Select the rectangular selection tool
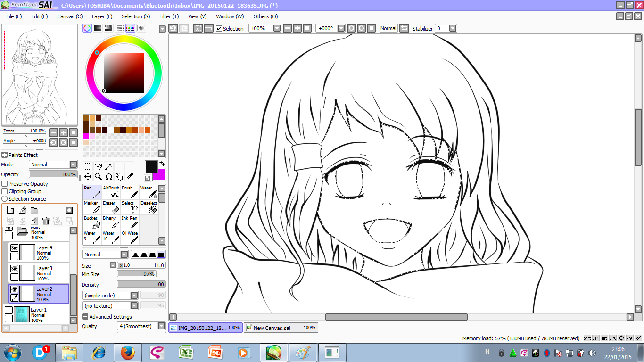This screenshot has height=362, width=644. coord(88,166)
